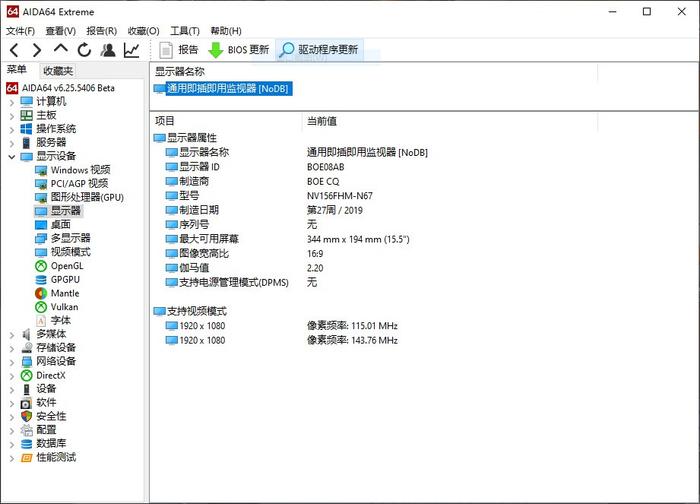Open the 收藏(O) menu
Screen dimensions: 700x504
pos(143,31)
